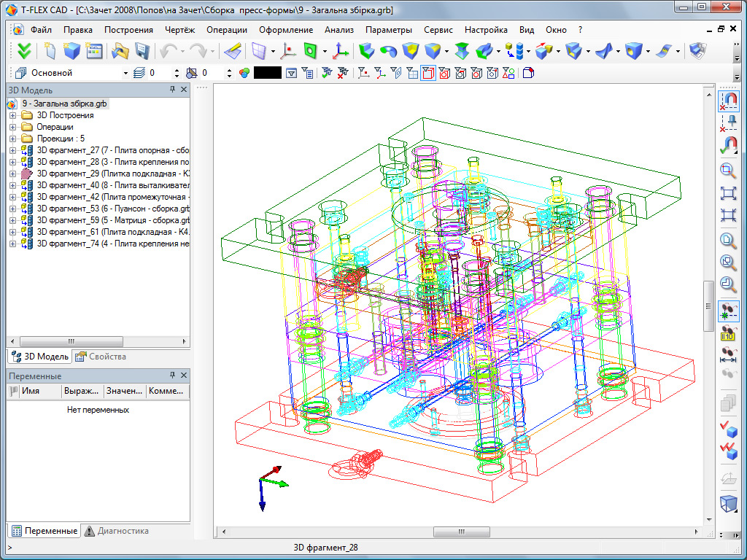The image size is (747, 560).
Task: Click the viewport horizontal scrollbar thumb
Action: tap(461, 532)
